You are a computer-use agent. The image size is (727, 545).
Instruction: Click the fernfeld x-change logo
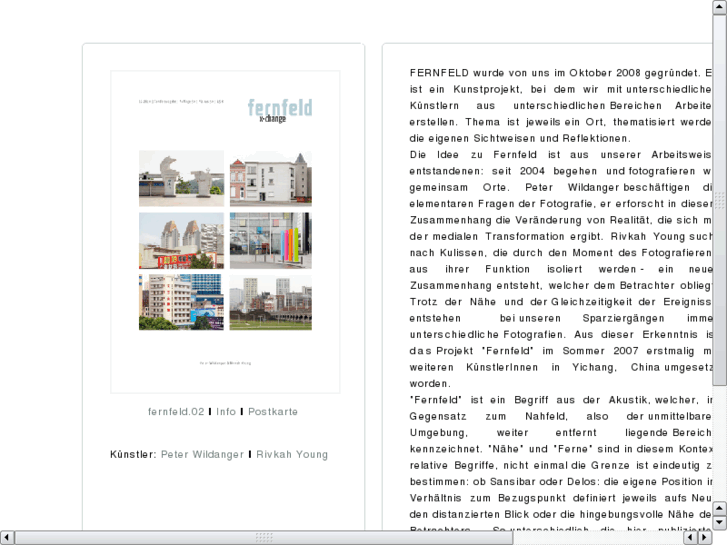[280, 110]
